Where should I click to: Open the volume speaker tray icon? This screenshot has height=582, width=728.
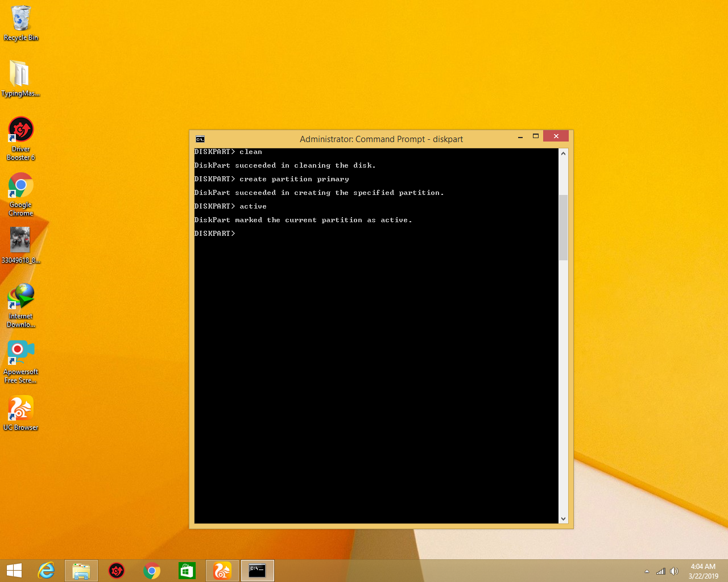pos(674,571)
